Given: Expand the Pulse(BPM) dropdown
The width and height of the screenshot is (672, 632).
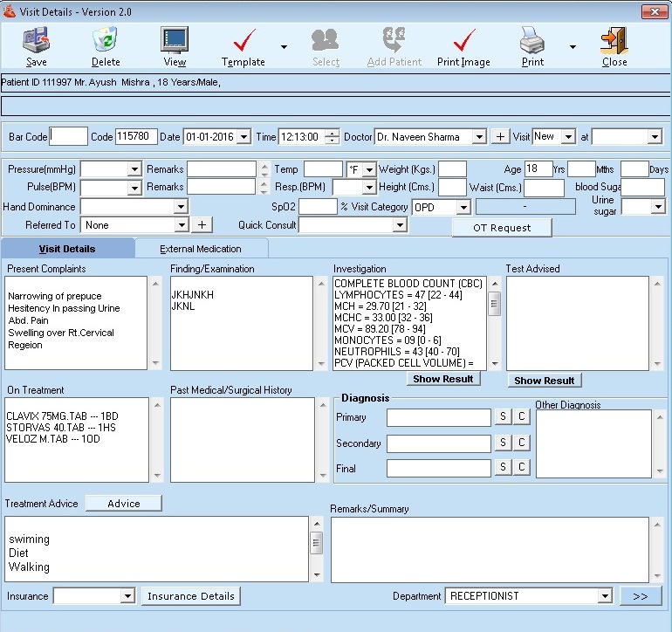Looking at the screenshot, I should 134,188.
